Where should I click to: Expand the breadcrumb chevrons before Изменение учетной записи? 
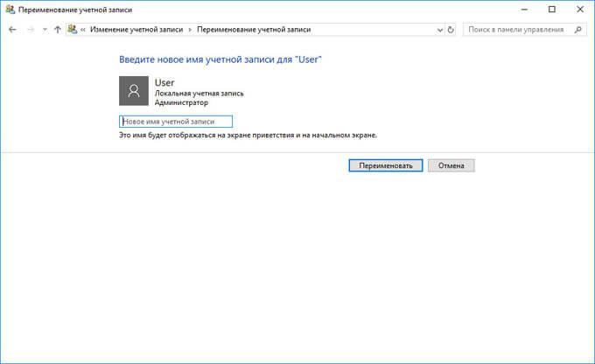82,30
